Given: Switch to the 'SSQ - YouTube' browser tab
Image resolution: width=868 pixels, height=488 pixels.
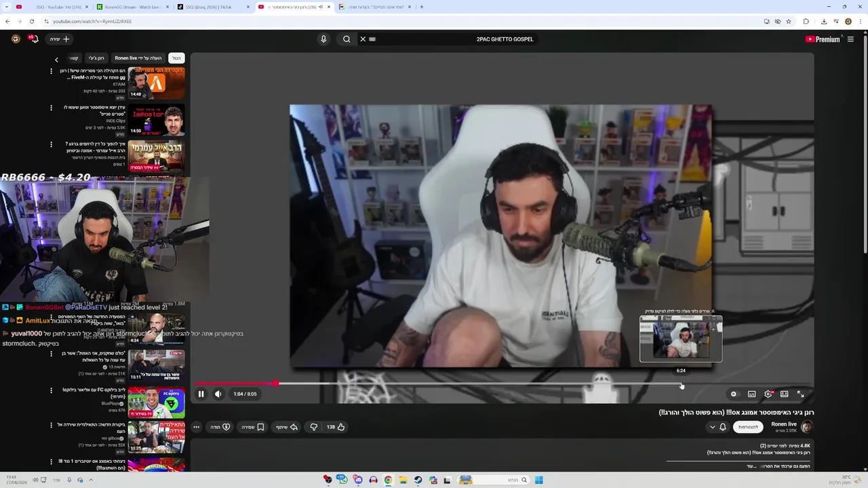Looking at the screenshot, I should (x=53, y=7).
